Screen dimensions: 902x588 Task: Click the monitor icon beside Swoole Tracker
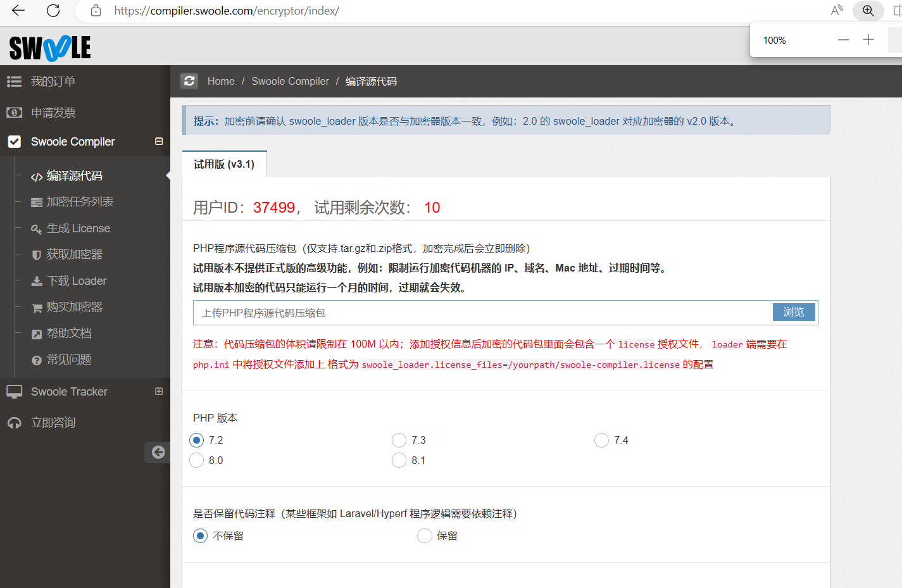tap(14, 392)
